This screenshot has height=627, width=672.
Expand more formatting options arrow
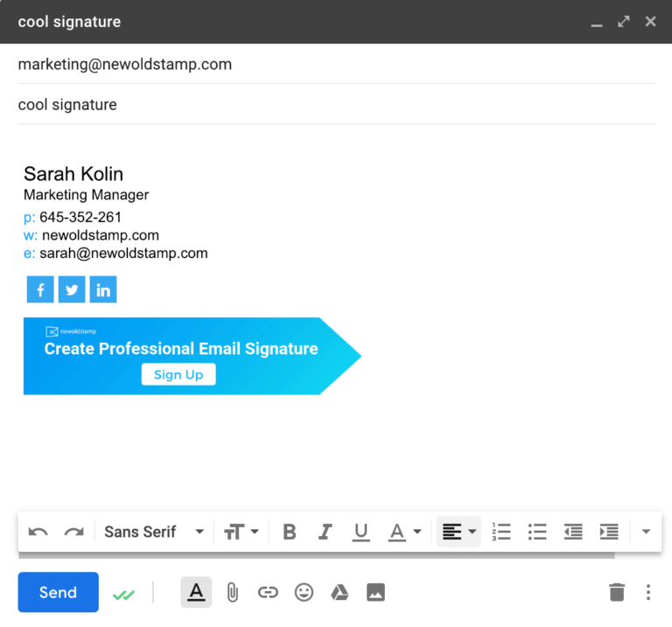click(646, 532)
